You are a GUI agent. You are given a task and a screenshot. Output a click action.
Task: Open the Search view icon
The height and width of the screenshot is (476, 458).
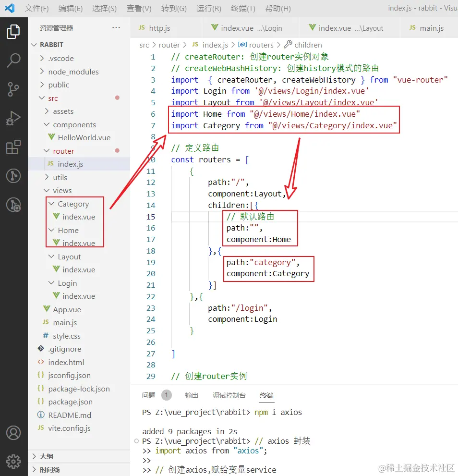pyautogui.click(x=13, y=61)
